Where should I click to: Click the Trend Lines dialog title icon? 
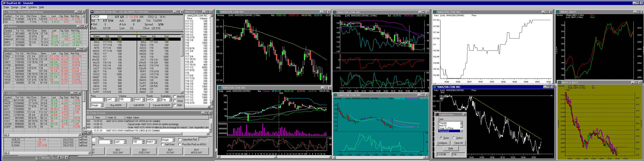[x=437, y=114]
